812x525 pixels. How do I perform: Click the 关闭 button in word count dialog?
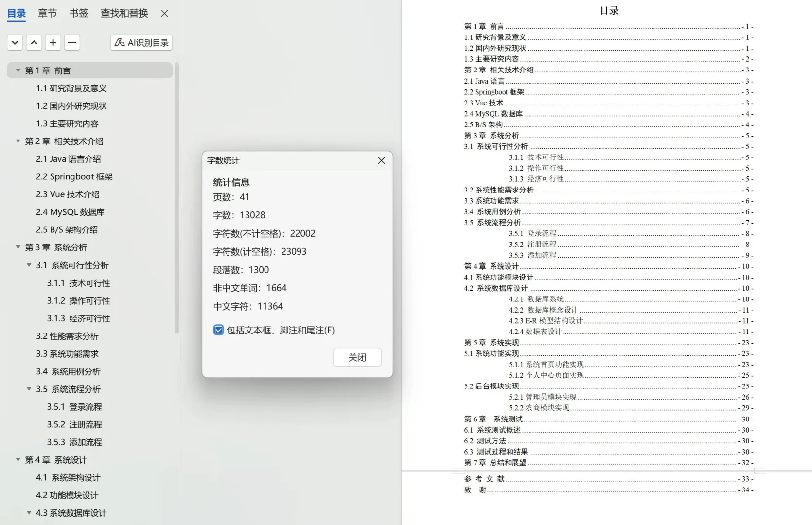pos(357,357)
